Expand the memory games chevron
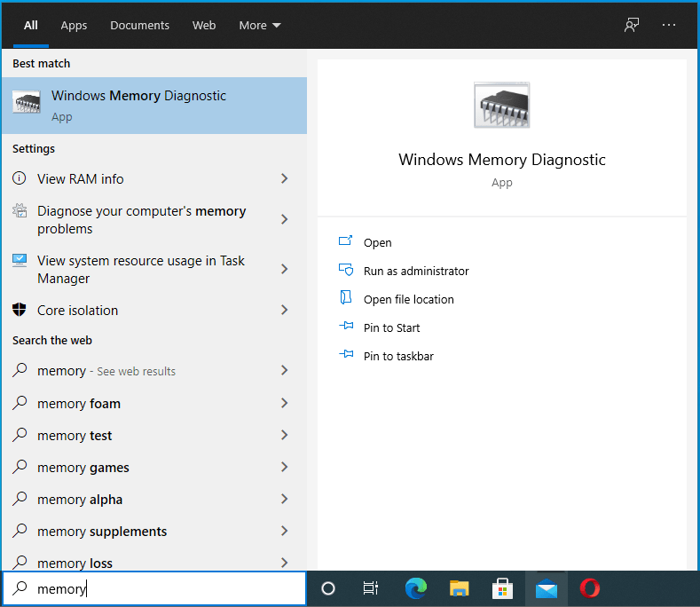The height and width of the screenshot is (607, 700). [x=285, y=467]
